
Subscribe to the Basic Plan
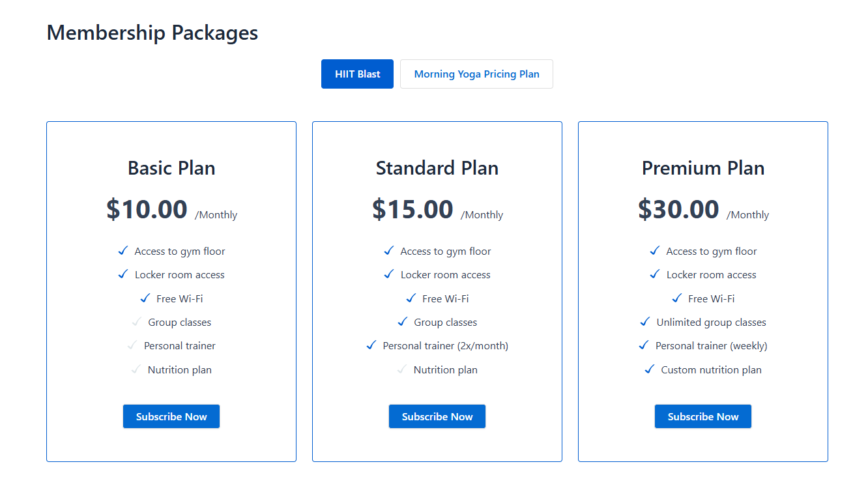pos(171,416)
